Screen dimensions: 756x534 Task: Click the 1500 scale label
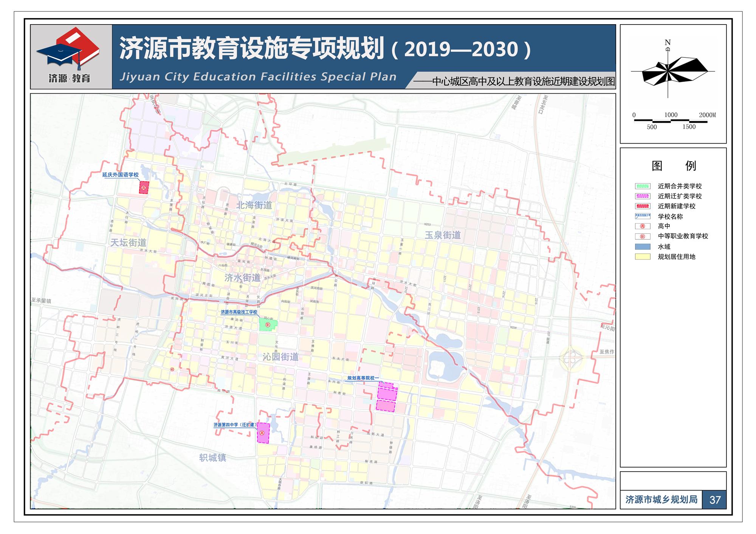click(x=689, y=127)
